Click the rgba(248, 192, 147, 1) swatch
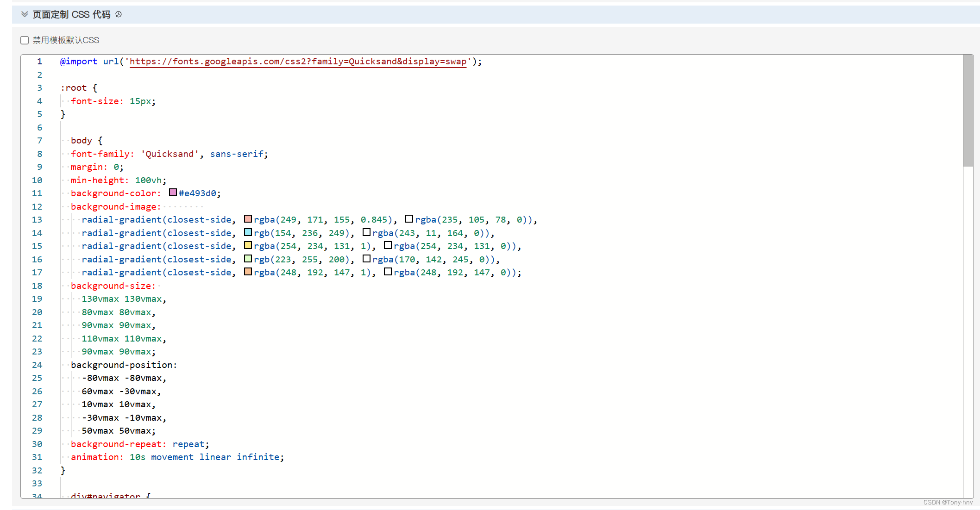The width and height of the screenshot is (980, 510). pos(248,272)
